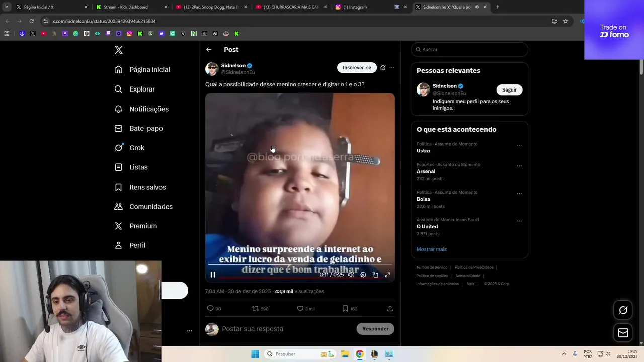Open Política de cookies link
The height and width of the screenshot is (362, 644).
click(432, 276)
